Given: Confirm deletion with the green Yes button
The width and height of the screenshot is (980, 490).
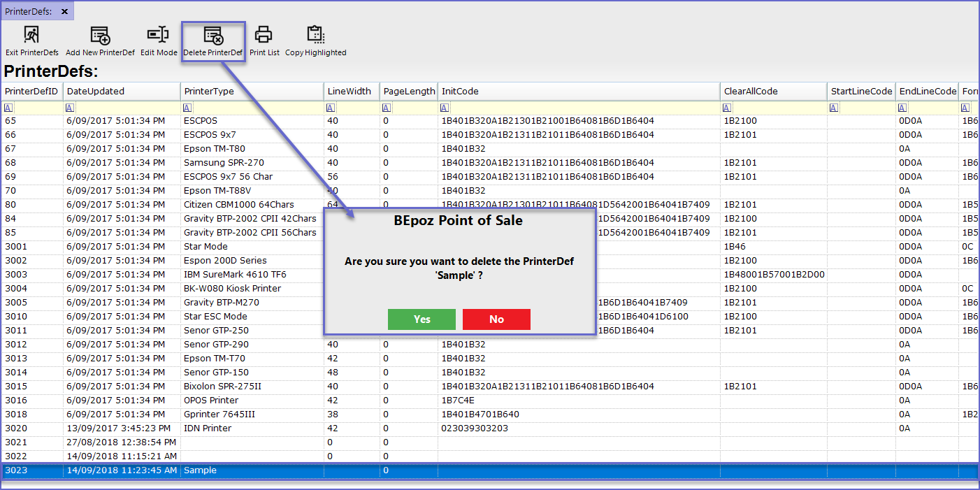Looking at the screenshot, I should coord(421,319).
